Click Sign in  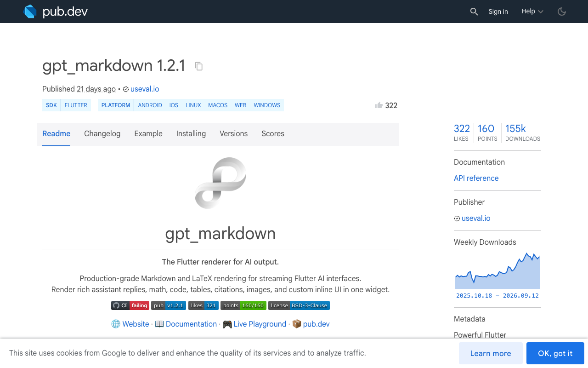click(x=498, y=11)
